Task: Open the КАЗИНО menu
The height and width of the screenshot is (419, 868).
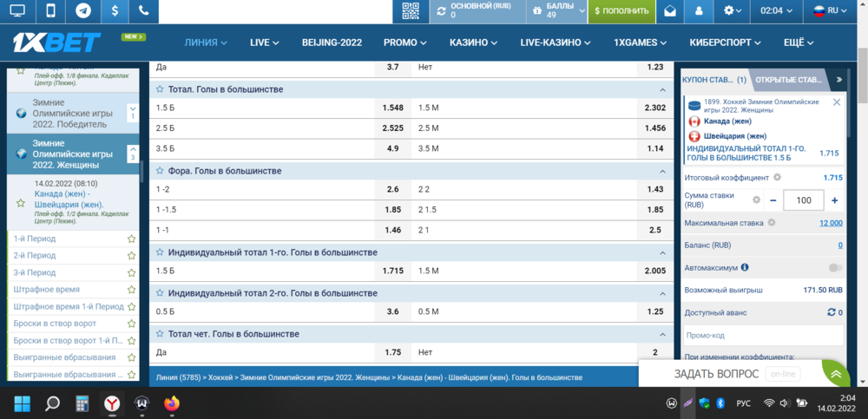Action: click(x=473, y=43)
